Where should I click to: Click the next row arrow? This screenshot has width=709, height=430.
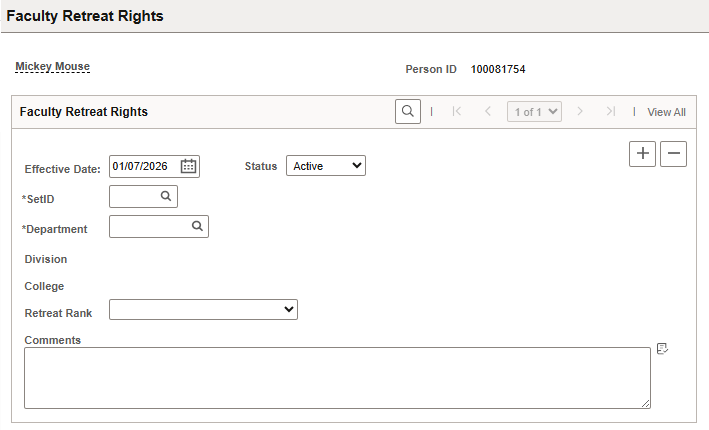pyautogui.click(x=580, y=112)
